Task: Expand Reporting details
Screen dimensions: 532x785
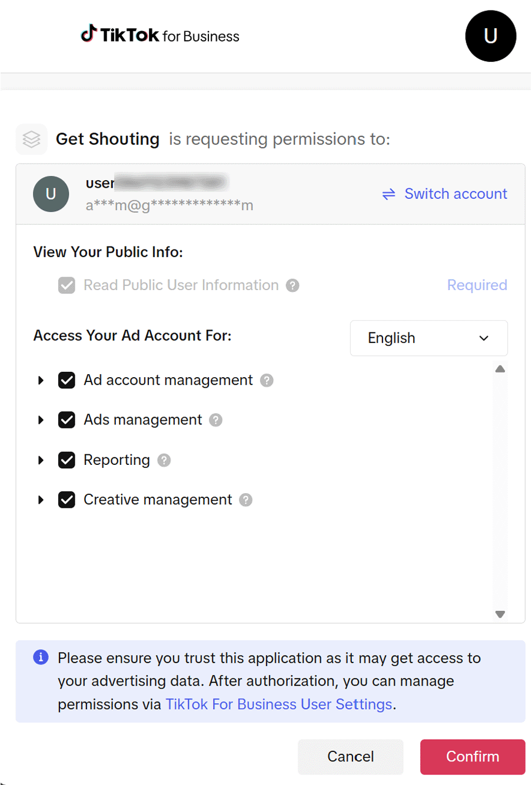Action: pos(41,460)
